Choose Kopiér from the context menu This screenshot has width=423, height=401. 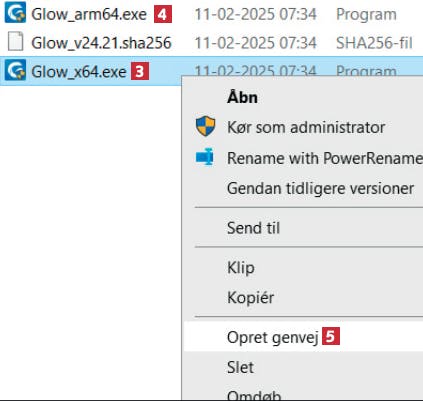click(251, 298)
